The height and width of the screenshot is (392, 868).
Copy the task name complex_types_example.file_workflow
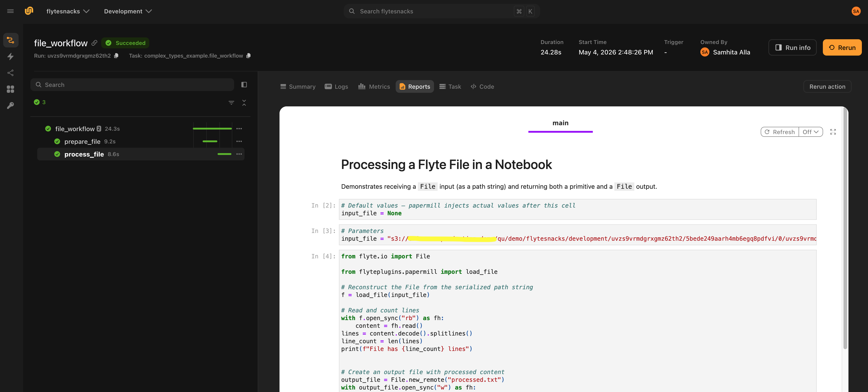click(248, 56)
